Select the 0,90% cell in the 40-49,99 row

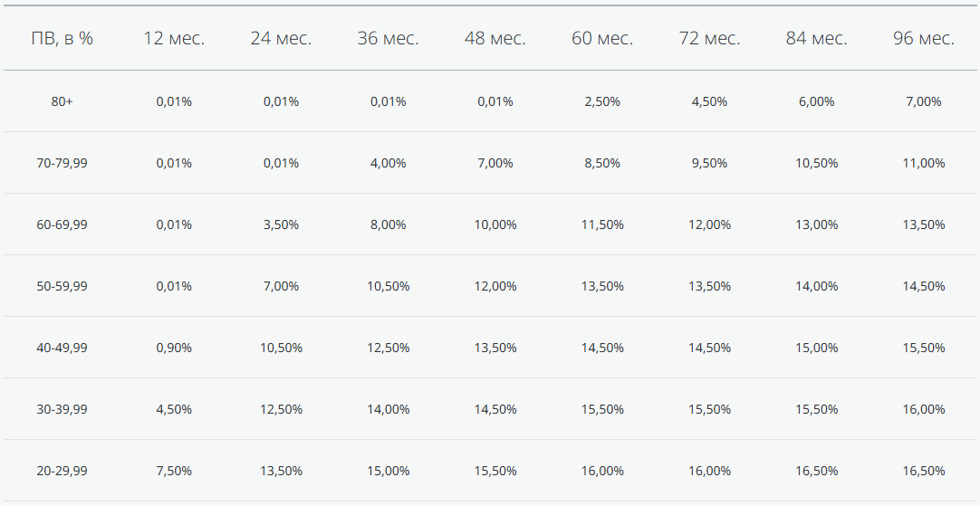click(x=174, y=348)
